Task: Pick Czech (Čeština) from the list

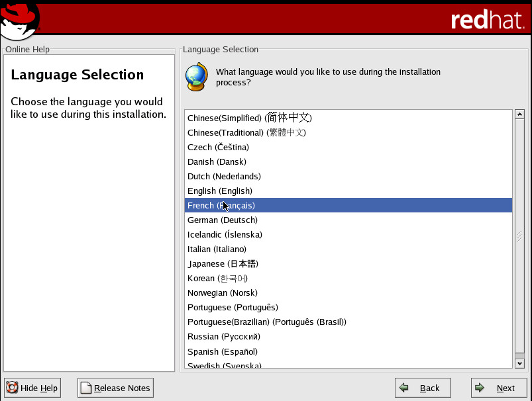Action: tap(218, 148)
